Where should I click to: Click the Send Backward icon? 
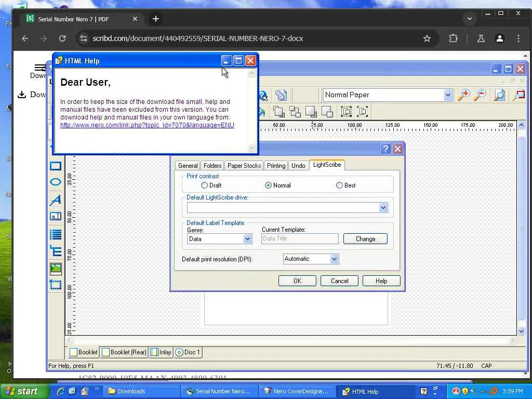point(327,112)
